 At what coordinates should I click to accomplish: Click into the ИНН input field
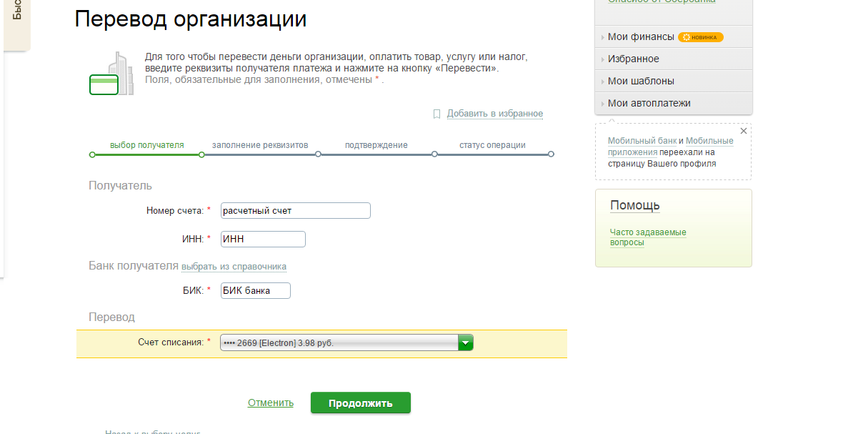pyautogui.click(x=263, y=239)
